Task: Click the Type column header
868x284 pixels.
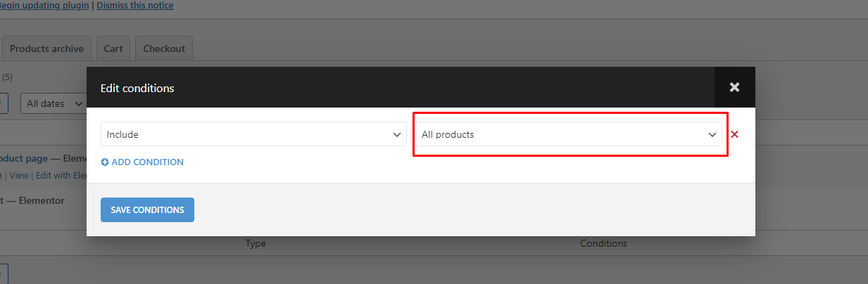Action: click(x=256, y=244)
